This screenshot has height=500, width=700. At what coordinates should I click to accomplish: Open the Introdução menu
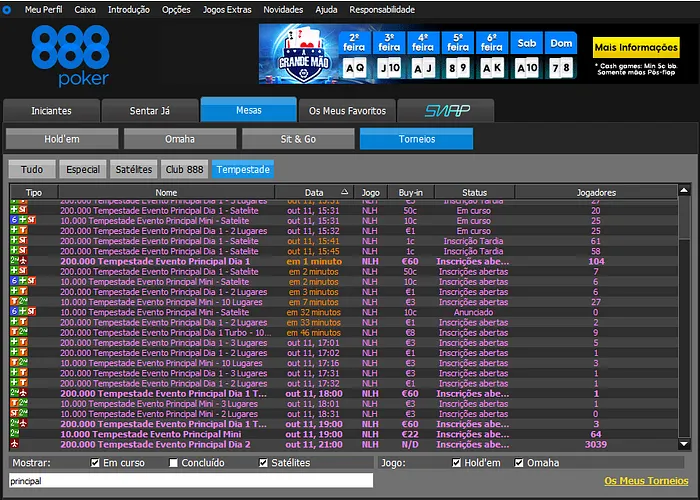(129, 9)
